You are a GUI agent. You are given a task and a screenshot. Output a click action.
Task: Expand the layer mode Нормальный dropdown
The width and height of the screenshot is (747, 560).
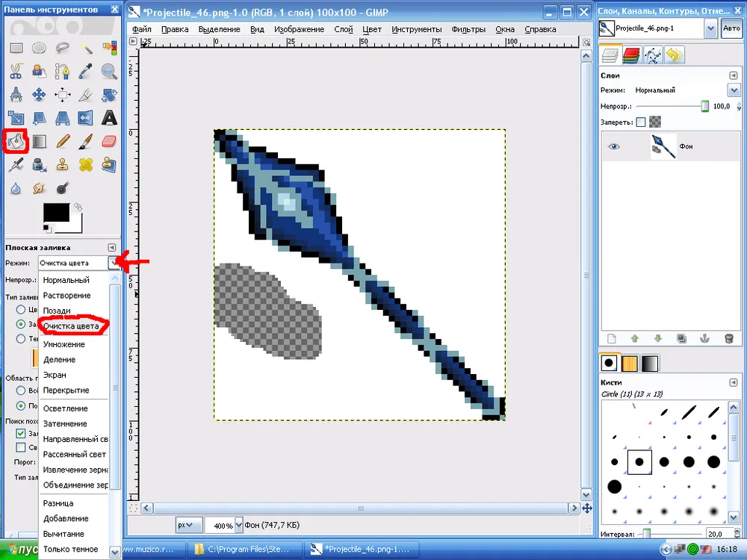[733, 90]
